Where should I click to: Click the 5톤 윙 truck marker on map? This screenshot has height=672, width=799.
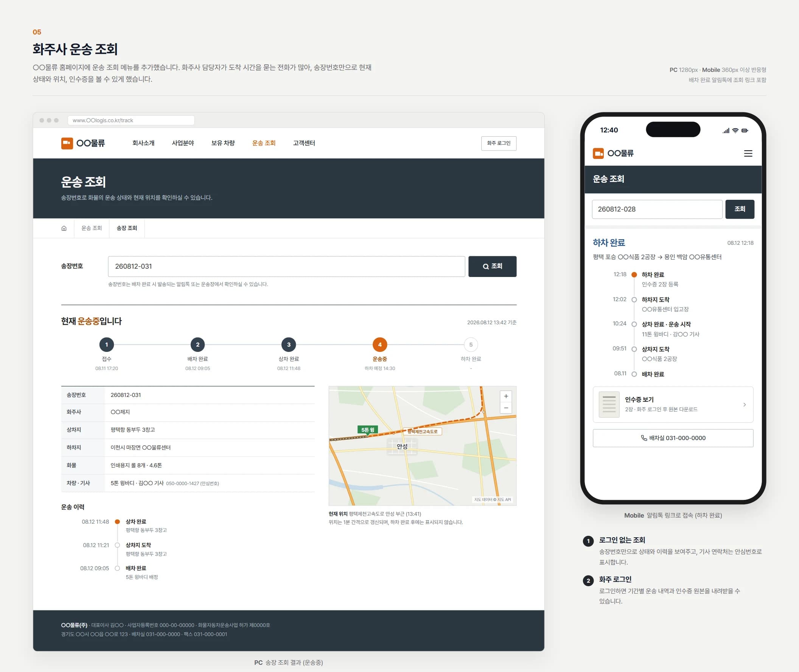pyautogui.click(x=367, y=430)
